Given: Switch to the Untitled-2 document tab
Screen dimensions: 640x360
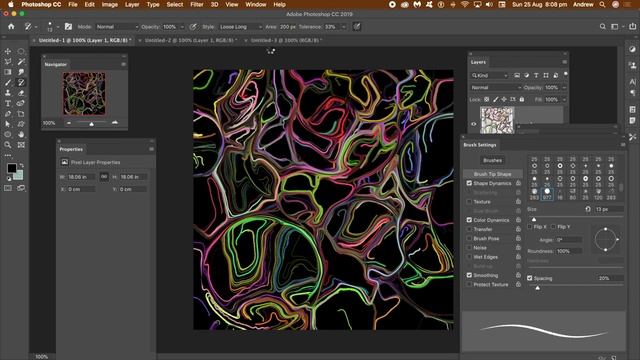Looking at the screenshot, I should pos(191,40).
